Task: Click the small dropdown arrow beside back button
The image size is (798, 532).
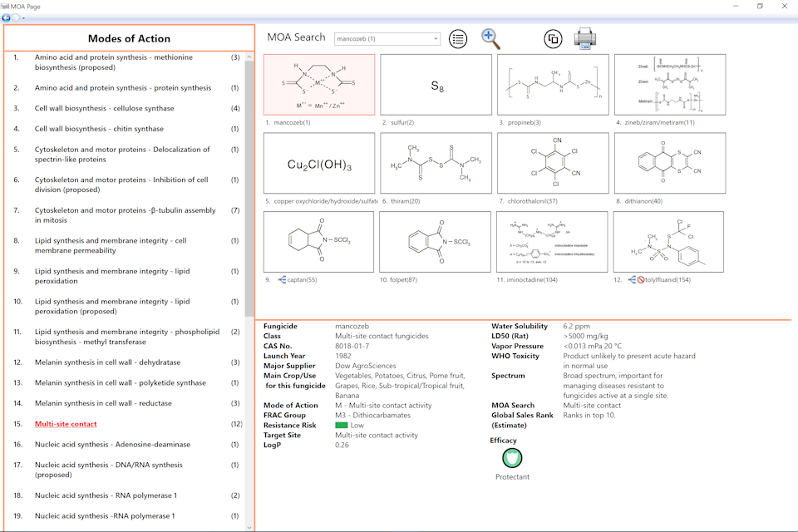Action: point(24,17)
